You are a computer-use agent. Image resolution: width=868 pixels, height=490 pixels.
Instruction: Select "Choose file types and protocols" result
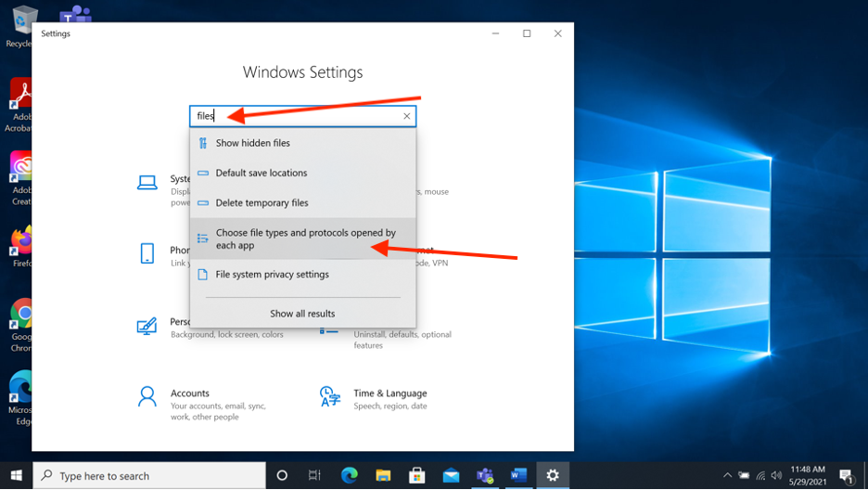click(304, 239)
